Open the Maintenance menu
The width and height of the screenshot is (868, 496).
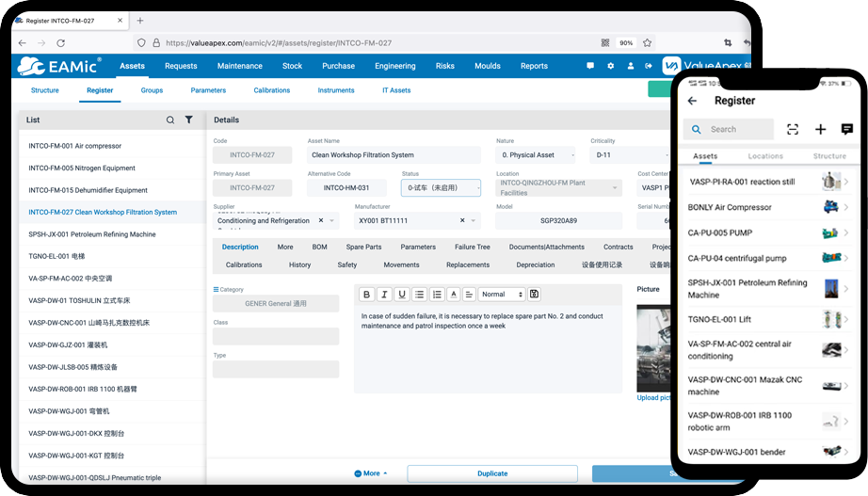(x=239, y=66)
